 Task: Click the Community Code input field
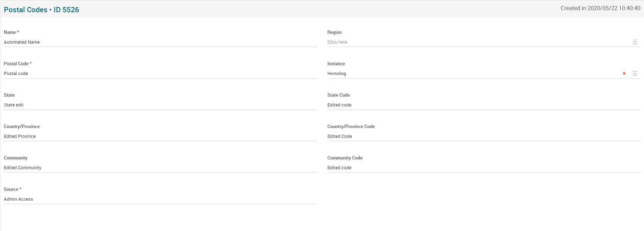483,168
